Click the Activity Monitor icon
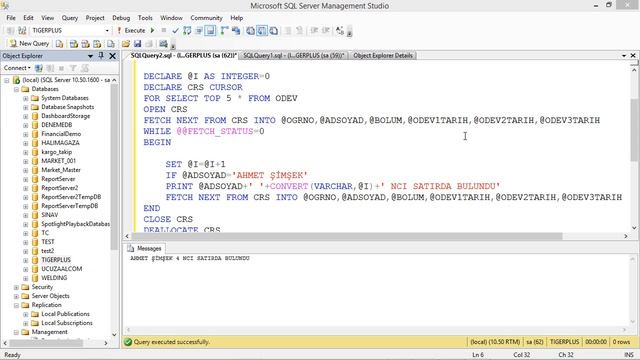 (x=164, y=44)
